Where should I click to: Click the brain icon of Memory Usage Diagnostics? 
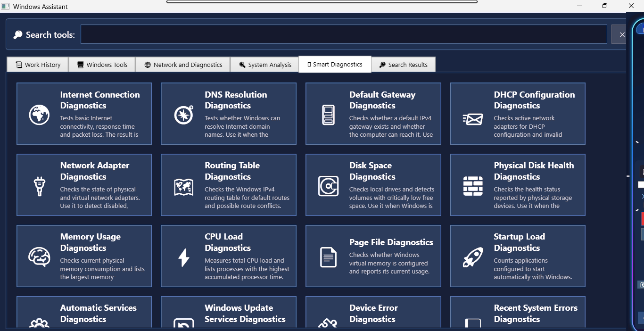(x=39, y=257)
